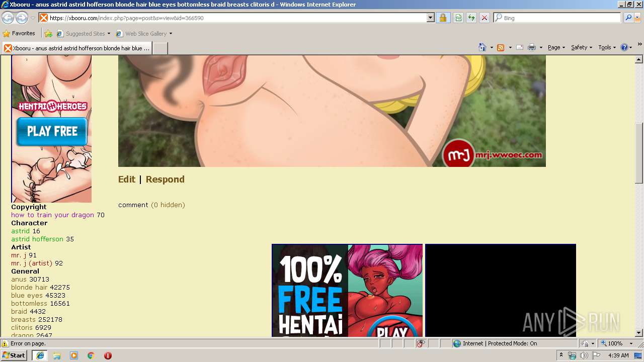Open Web Slice Gallery in favorites bar
Viewport: 644px width, 362px height.
pyautogui.click(x=144, y=34)
